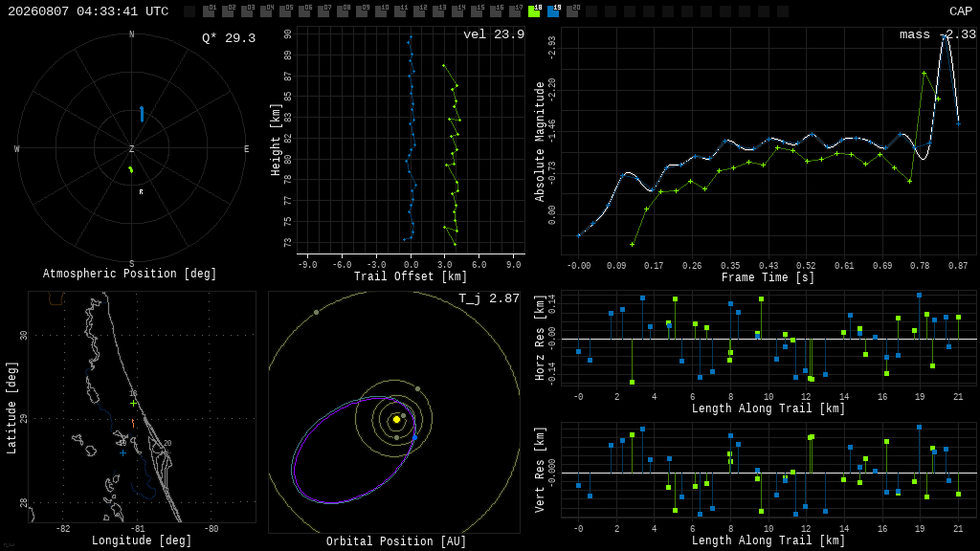This screenshot has height=551, width=980.
Task: Click the zenith Z marker on polar plot
Action: click(x=131, y=148)
